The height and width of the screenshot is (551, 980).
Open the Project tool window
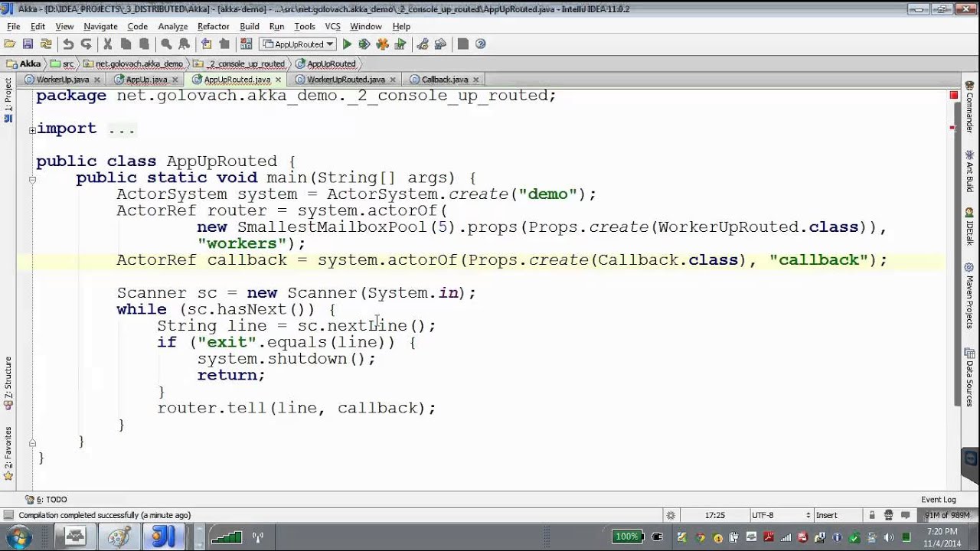click(8, 102)
